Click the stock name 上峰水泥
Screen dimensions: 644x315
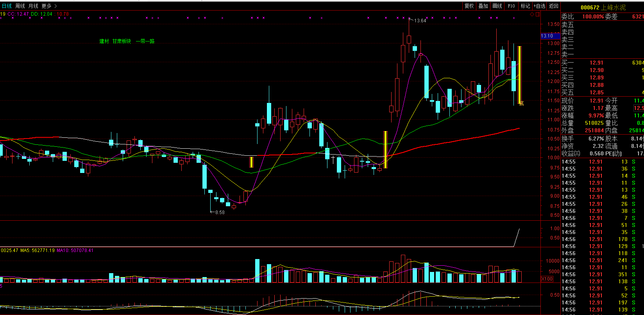[x=614, y=7]
